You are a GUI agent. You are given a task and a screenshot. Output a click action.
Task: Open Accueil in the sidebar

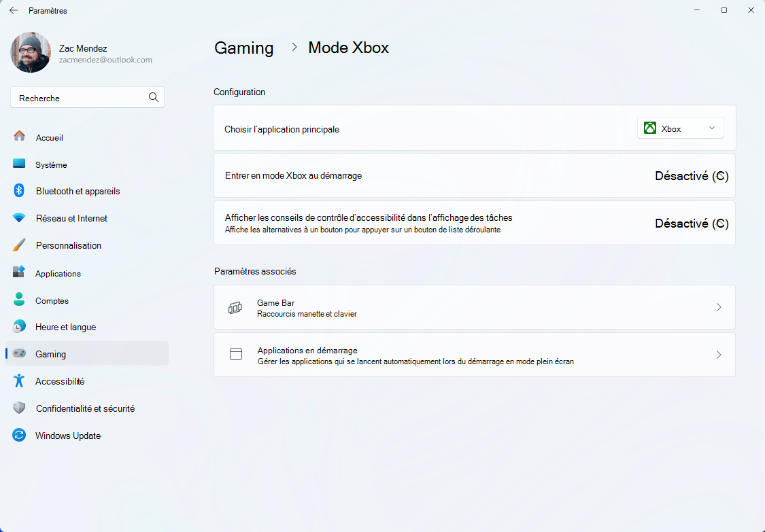point(87,137)
